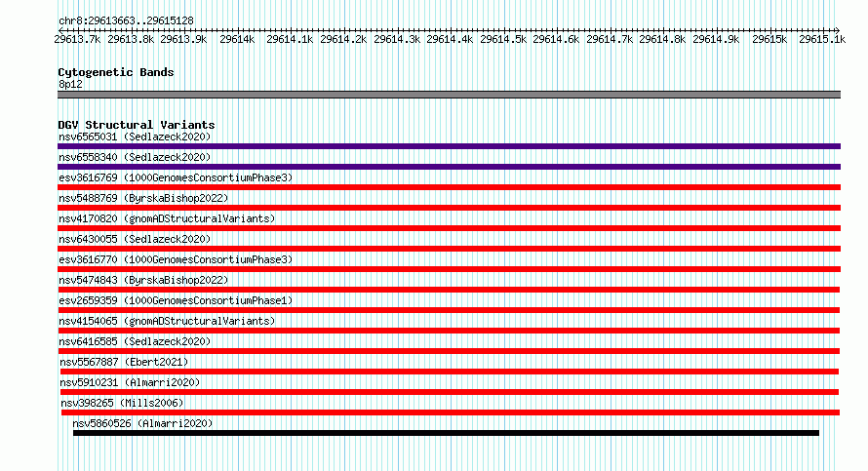Click the 29615.1k ruler label

[822, 39]
